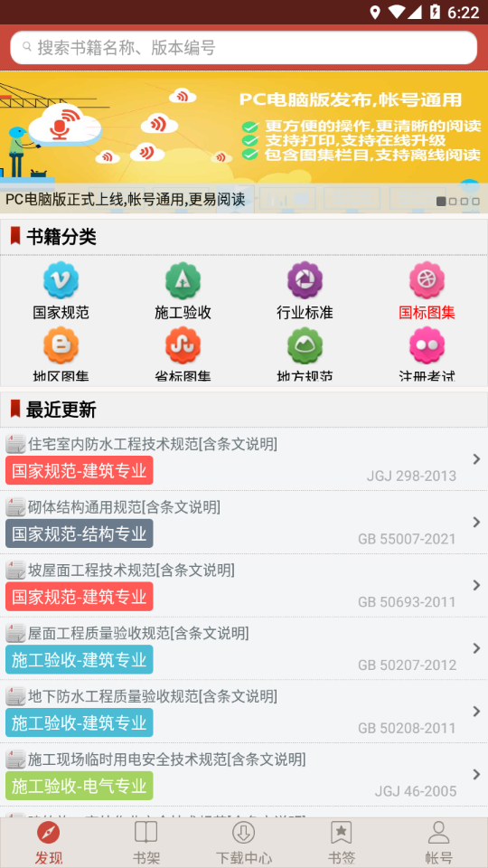
Task: Tap 施工验收-建筑专业 tag under 屋面工程质量验收规范
Action: (x=80, y=660)
